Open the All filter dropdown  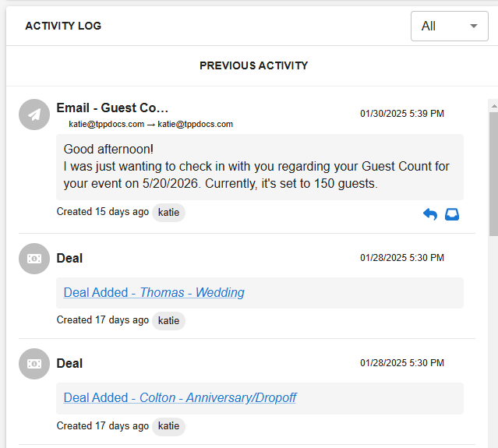(x=450, y=26)
